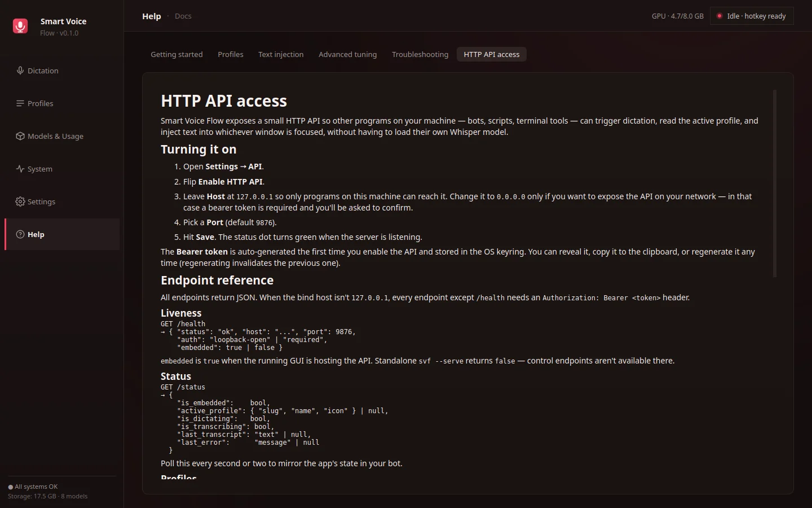Click the GET /status code line
Image resolution: width=812 pixels, height=508 pixels.
[x=183, y=387]
